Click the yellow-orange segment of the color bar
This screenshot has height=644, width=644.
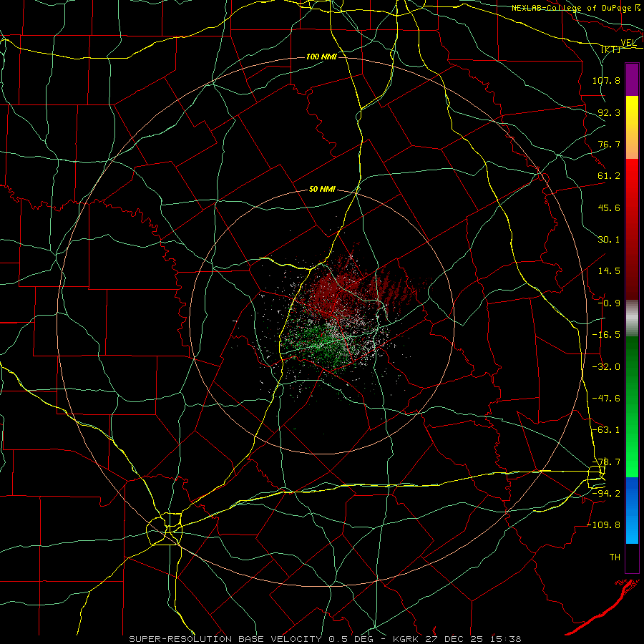(x=632, y=128)
